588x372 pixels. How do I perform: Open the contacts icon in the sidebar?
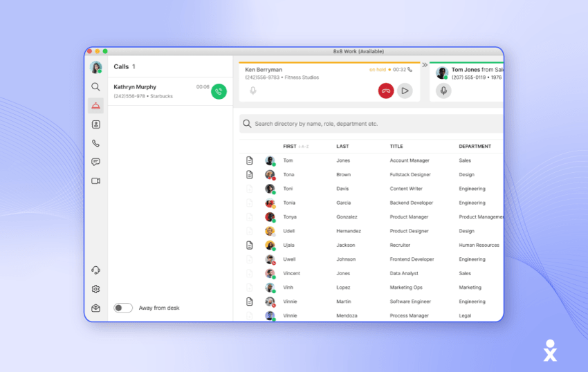[x=95, y=124]
